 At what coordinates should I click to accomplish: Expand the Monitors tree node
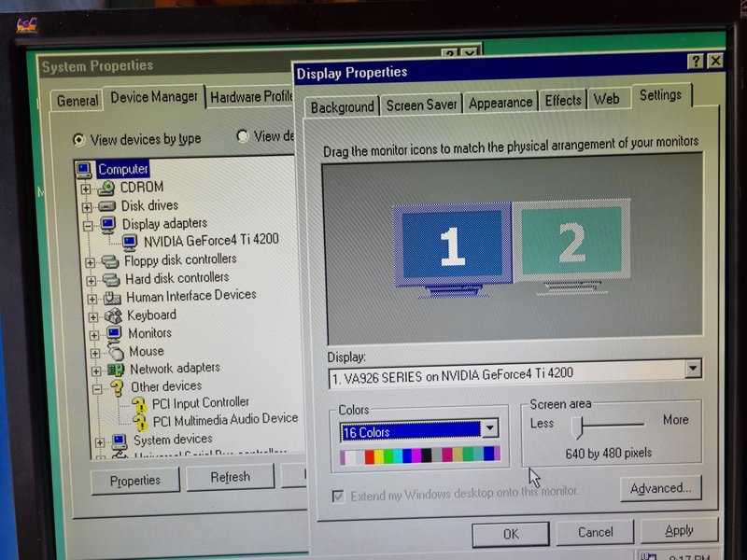[x=94, y=336]
